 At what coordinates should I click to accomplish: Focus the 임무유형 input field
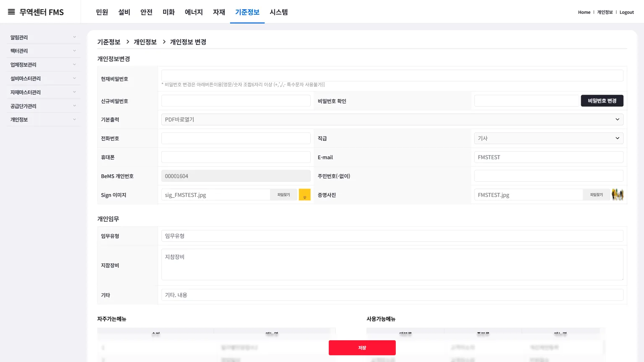coord(392,236)
